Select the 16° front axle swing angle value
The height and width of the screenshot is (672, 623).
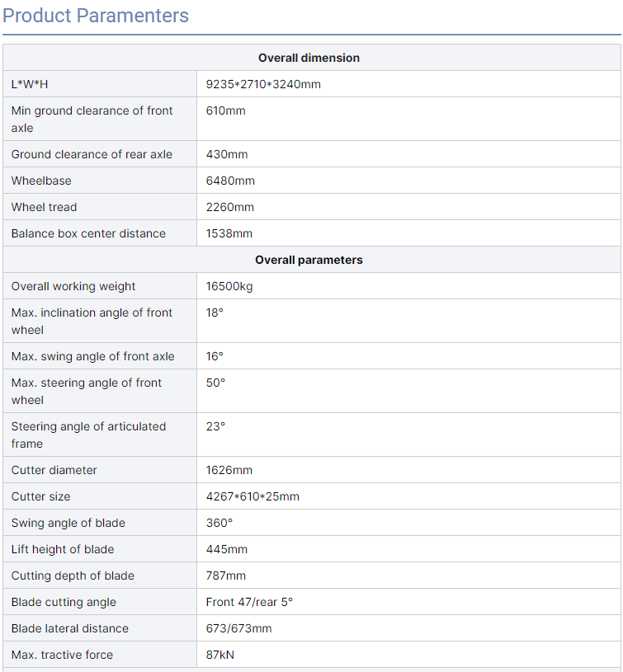point(215,356)
